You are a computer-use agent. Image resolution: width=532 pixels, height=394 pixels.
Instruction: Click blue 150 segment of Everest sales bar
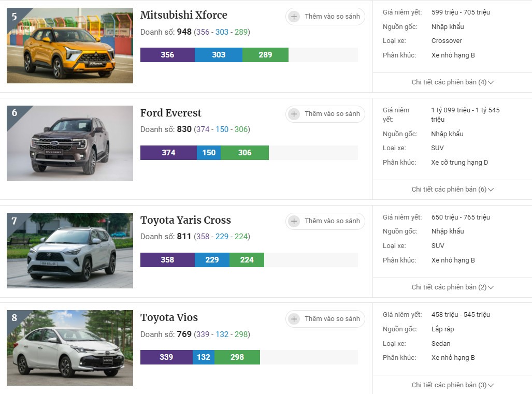pyautogui.click(x=209, y=153)
